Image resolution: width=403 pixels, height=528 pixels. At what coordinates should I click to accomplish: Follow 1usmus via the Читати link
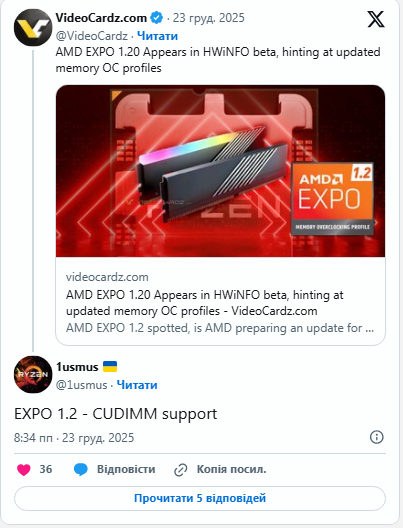click(137, 385)
